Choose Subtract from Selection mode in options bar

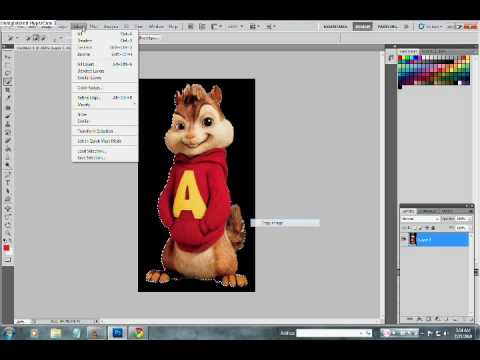coord(43,38)
